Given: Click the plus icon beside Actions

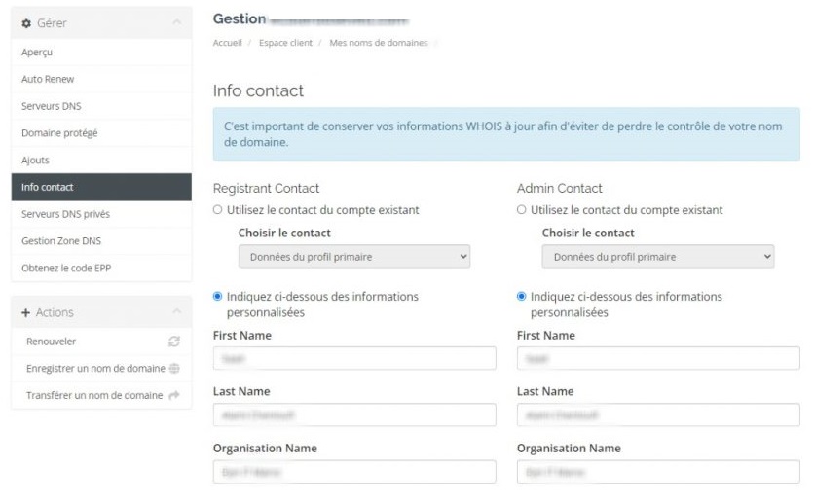Looking at the screenshot, I should click(x=26, y=312).
